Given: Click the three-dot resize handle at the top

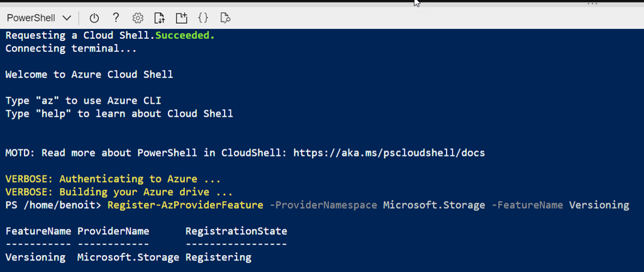Looking at the screenshot, I should [592, 4].
